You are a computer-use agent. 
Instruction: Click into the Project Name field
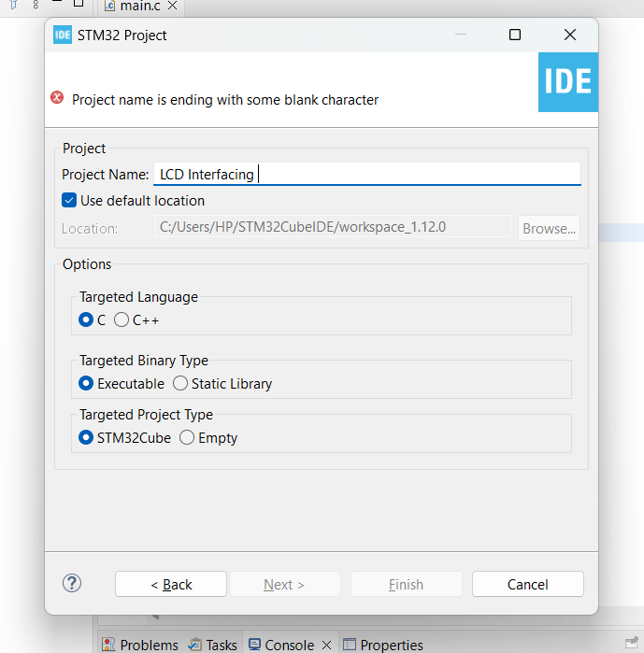click(367, 174)
